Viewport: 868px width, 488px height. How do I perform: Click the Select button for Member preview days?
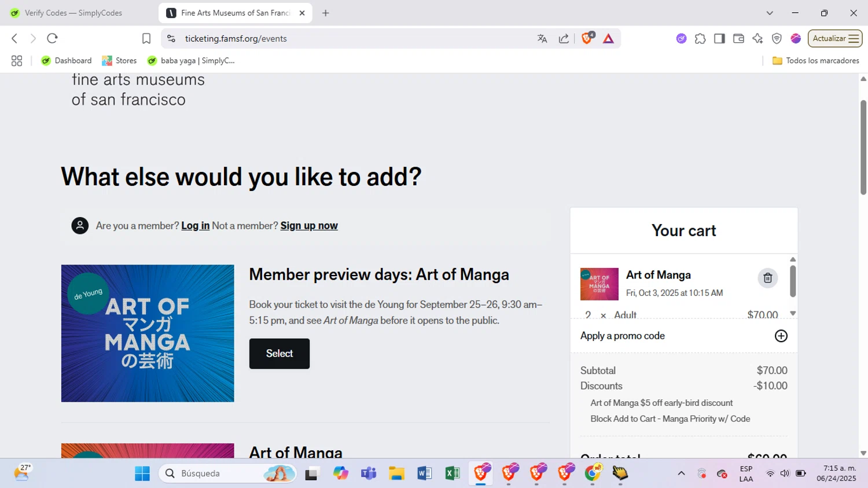point(279,354)
